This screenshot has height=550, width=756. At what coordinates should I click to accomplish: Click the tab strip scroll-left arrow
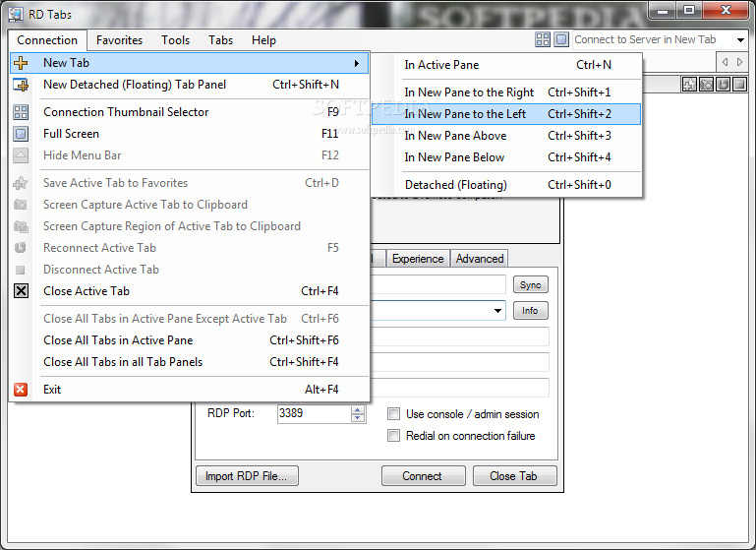coord(725,62)
